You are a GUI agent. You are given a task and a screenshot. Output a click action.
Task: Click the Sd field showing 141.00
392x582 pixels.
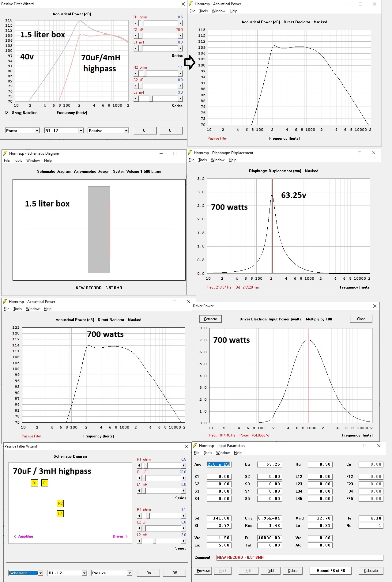pyautogui.click(x=219, y=518)
